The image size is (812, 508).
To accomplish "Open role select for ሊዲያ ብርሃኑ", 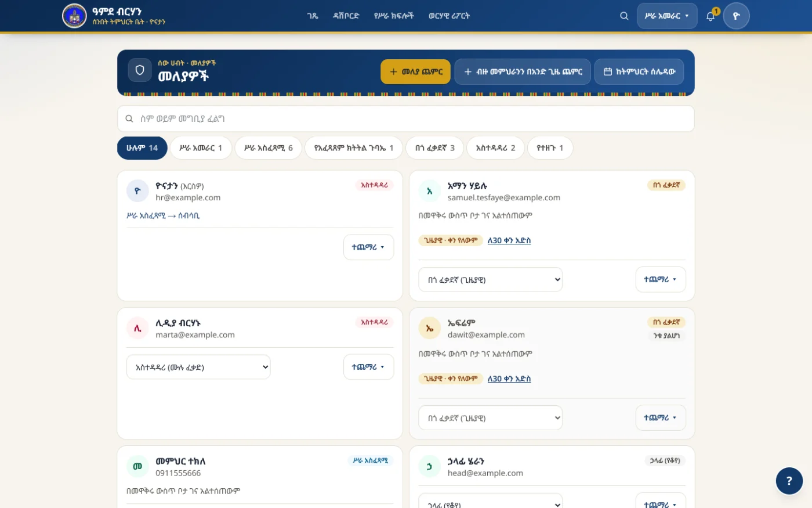I will [x=198, y=367].
